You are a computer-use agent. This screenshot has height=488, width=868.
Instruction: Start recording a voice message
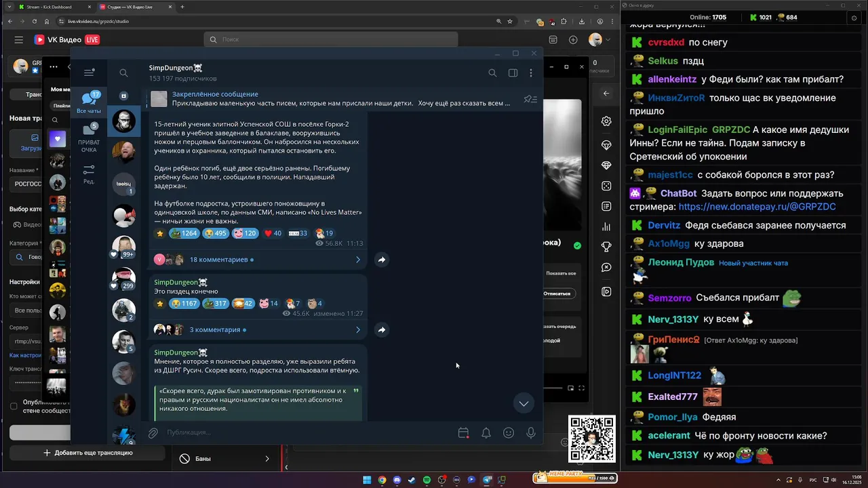click(531, 432)
